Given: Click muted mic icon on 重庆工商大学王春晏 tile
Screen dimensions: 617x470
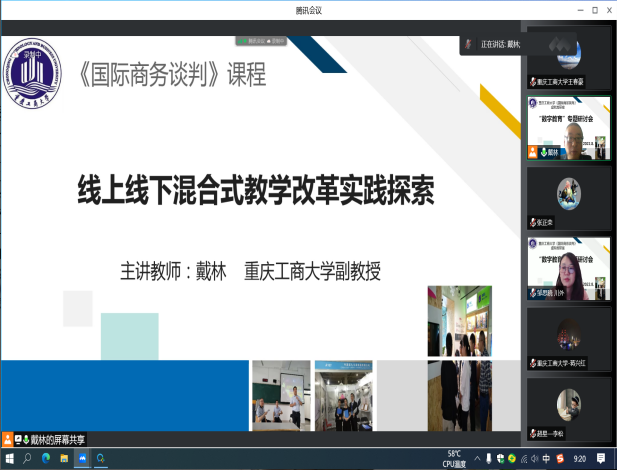Looking at the screenshot, I should coord(532,81).
